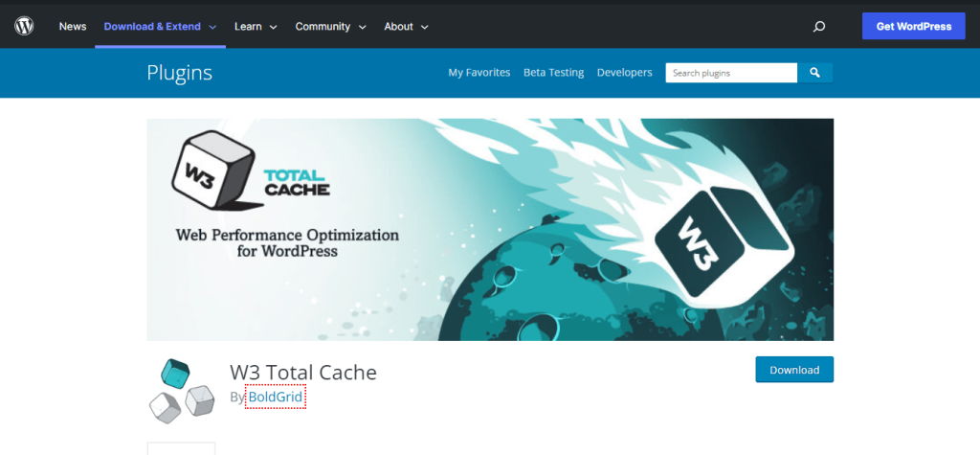Viewport: 980px width, 455px height.
Task: Open the BoldGrid author link
Action: [x=276, y=397]
